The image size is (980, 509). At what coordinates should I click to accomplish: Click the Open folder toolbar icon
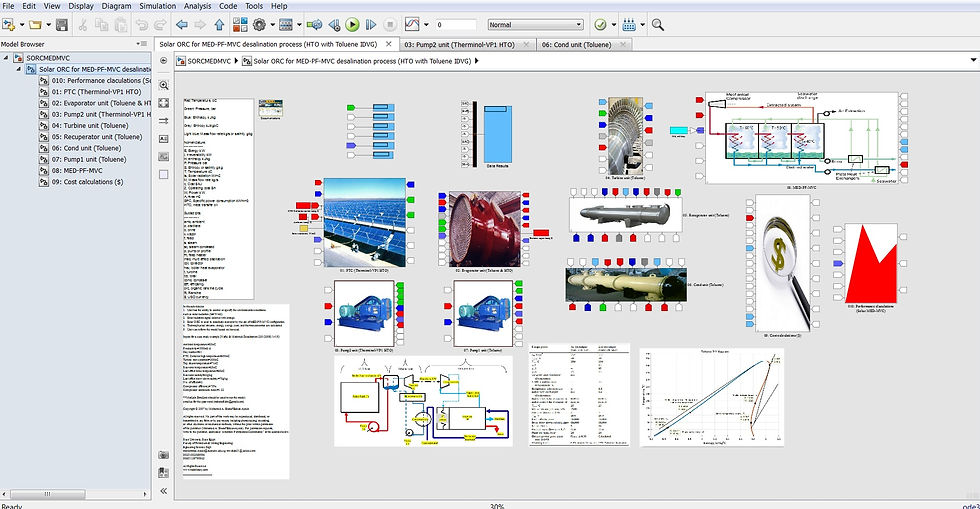pos(36,25)
